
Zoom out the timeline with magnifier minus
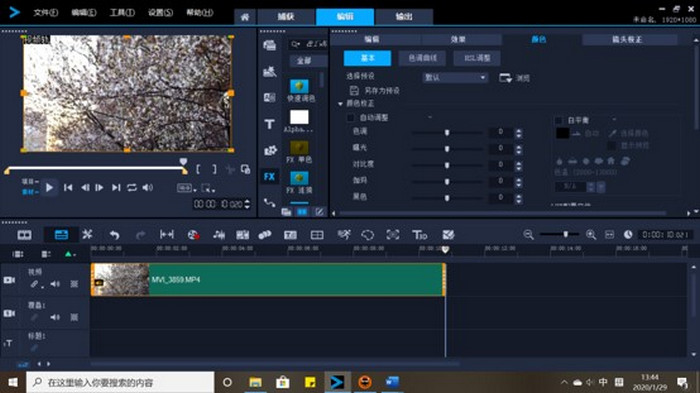[529, 234]
